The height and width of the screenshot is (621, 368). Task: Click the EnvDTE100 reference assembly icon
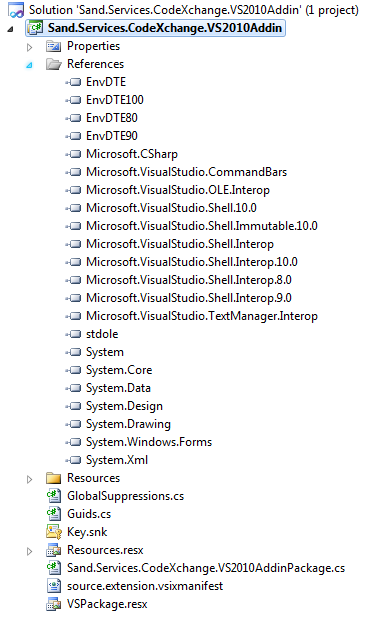[73, 100]
